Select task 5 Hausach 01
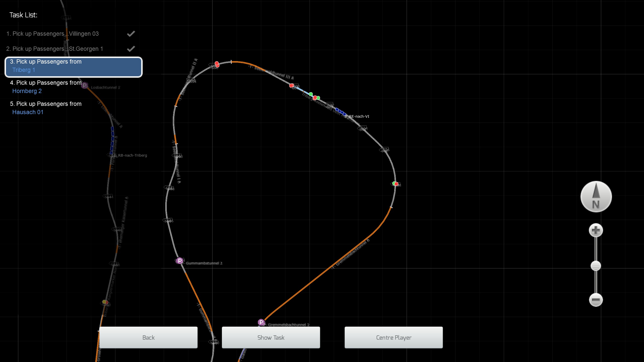The width and height of the screenshot is (644, 362). tap(46, 108)
